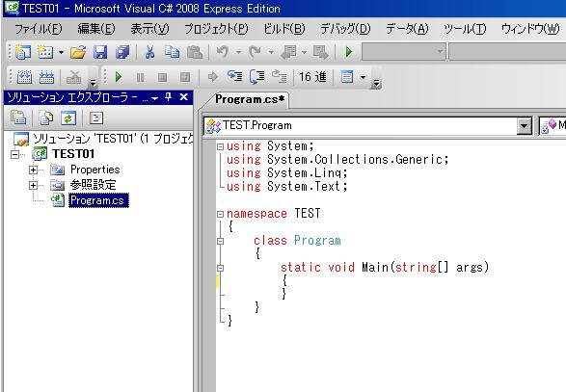The width and height of the screenshot is (566, 392).
Task: Toggle auto-hide pin on Solution Explorer
Action: [168, 97]
